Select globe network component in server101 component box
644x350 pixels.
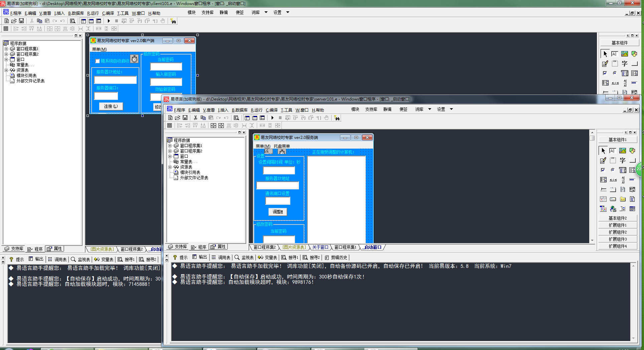[613, 209]
